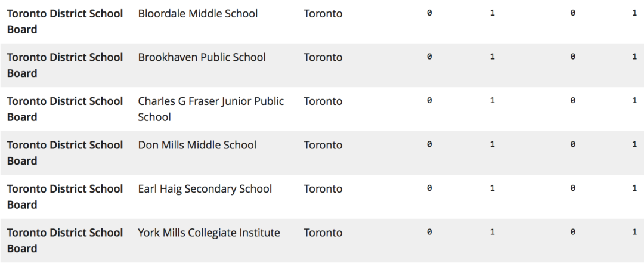Click Toronto city in Brookhaven row
This screenshot has width=644, height=263.
(323, 57)
